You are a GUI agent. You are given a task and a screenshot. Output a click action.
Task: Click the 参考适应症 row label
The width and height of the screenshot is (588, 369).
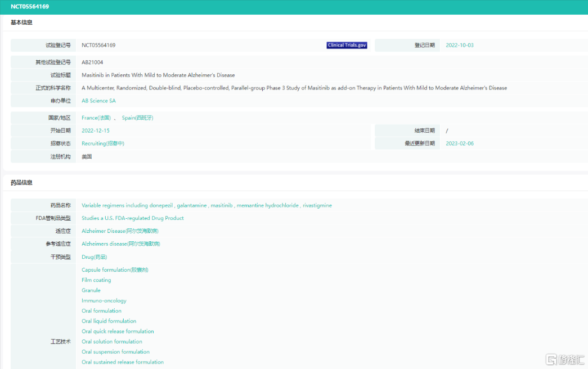coord(58,244)
